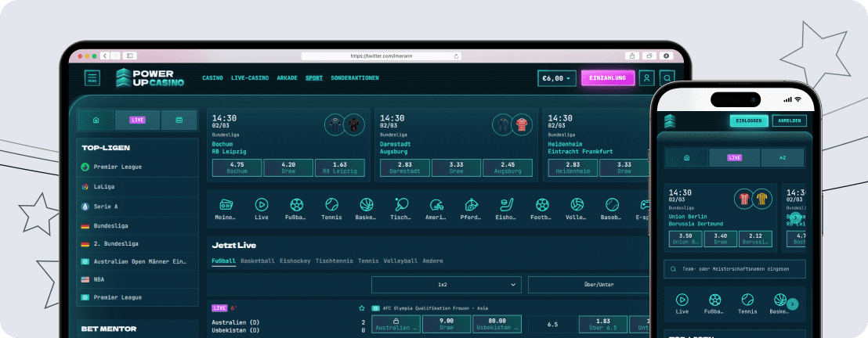Click browser downloads icon
The width and height of the screenshot is (868, 338).
[666, 56]
